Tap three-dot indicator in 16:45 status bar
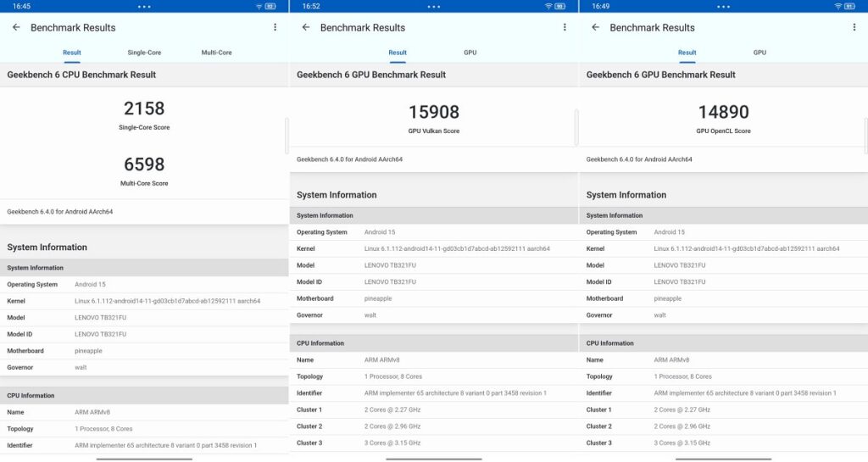 (144, 7)
